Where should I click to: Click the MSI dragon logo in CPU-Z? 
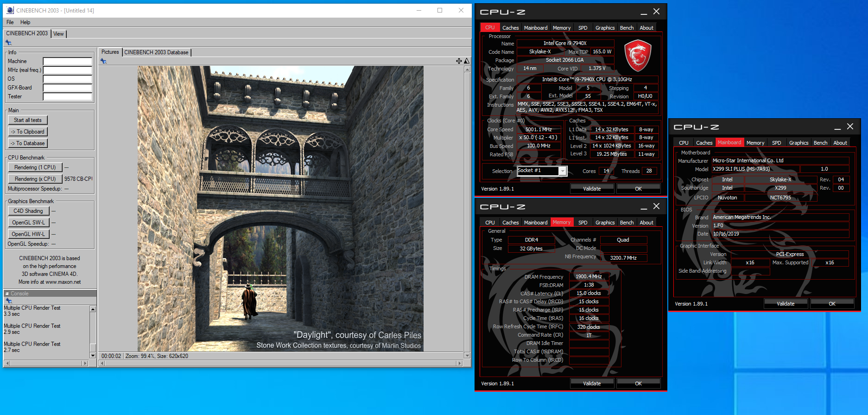tap(638, 55)
